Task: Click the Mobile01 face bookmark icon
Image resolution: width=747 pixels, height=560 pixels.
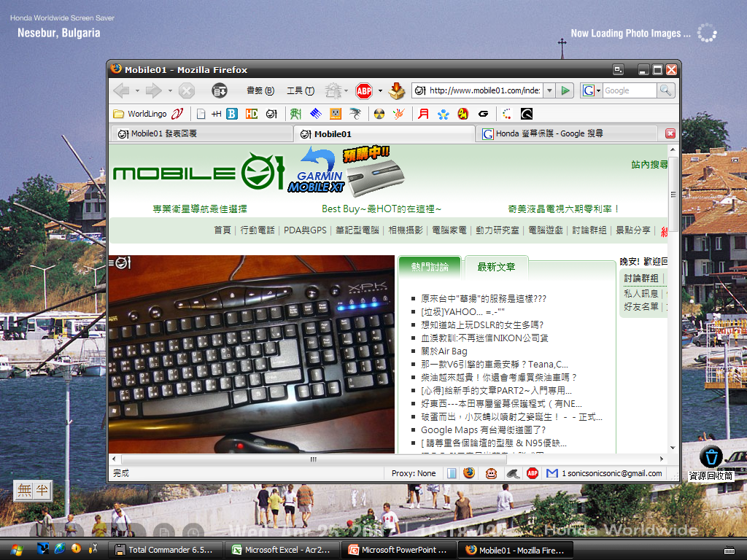Action: pyautogui.click(x=271, y=114)
